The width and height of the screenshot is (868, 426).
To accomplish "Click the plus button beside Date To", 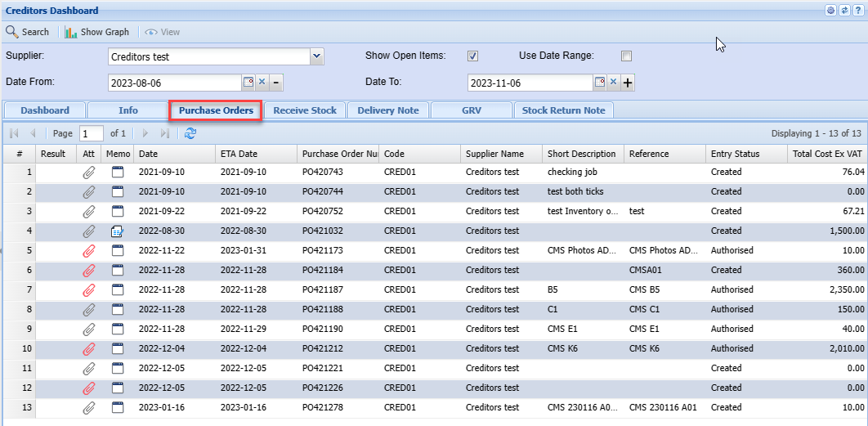I will (x=628, y=83).
